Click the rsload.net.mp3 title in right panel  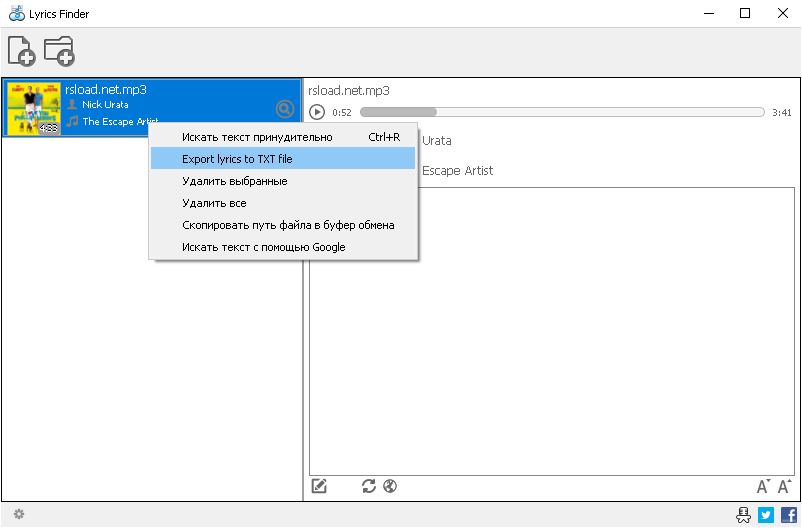point(349,91)
